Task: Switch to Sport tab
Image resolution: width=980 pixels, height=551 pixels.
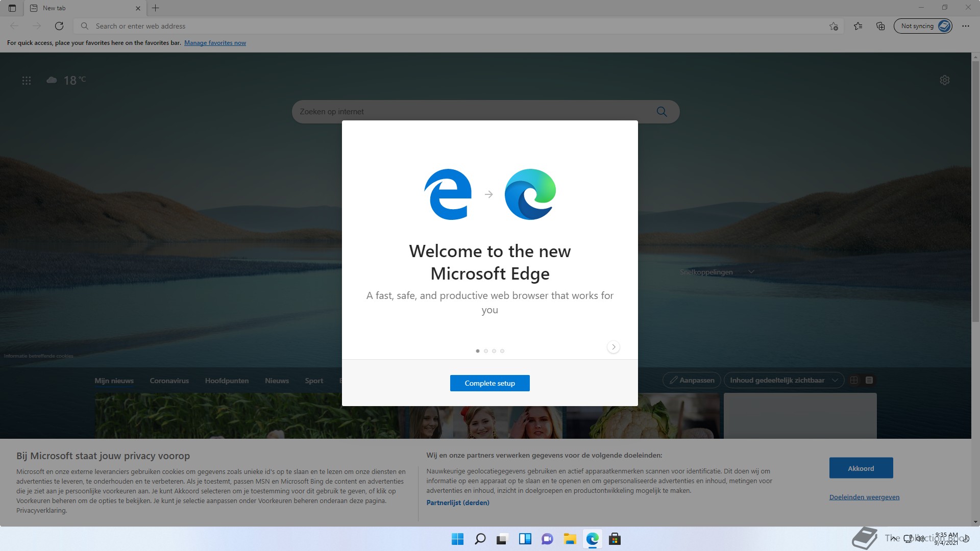Action: click(x=314, y=381)
